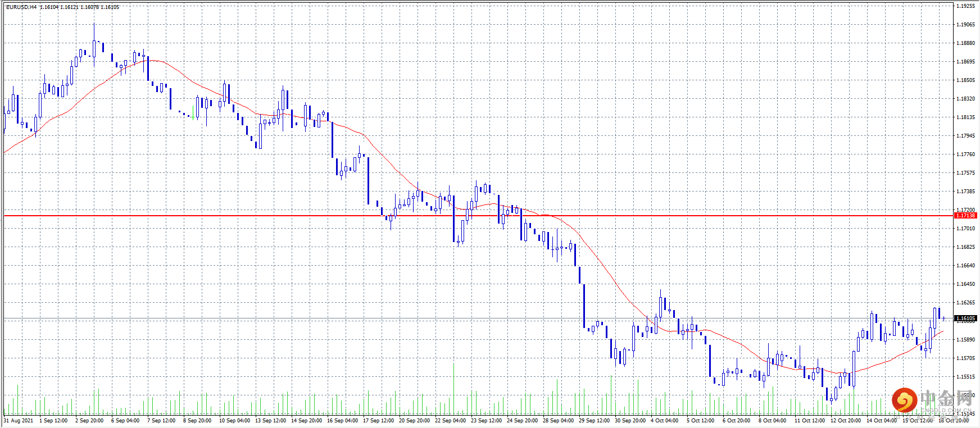The height and width of the screenshot is (428, 980).
Task: Select the 1.18135 price scale value
Action: point(966,117)
